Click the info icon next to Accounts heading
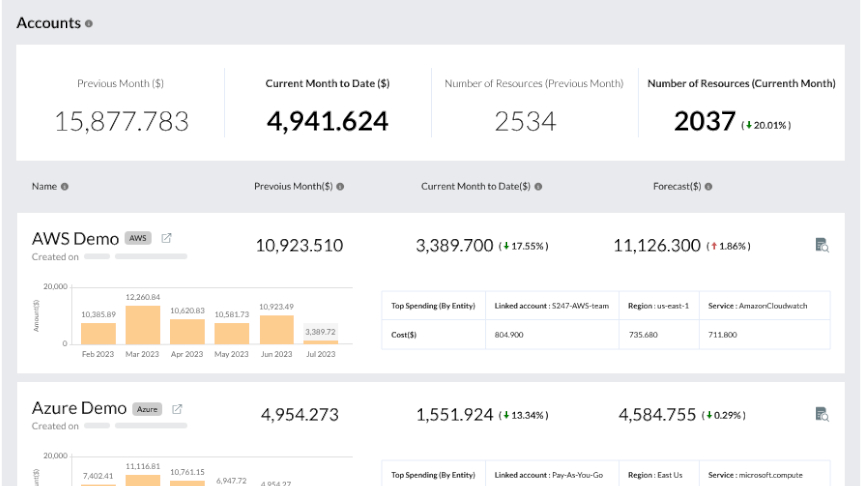The height and width of the screenshot is (486, 864). click(89, 24)
